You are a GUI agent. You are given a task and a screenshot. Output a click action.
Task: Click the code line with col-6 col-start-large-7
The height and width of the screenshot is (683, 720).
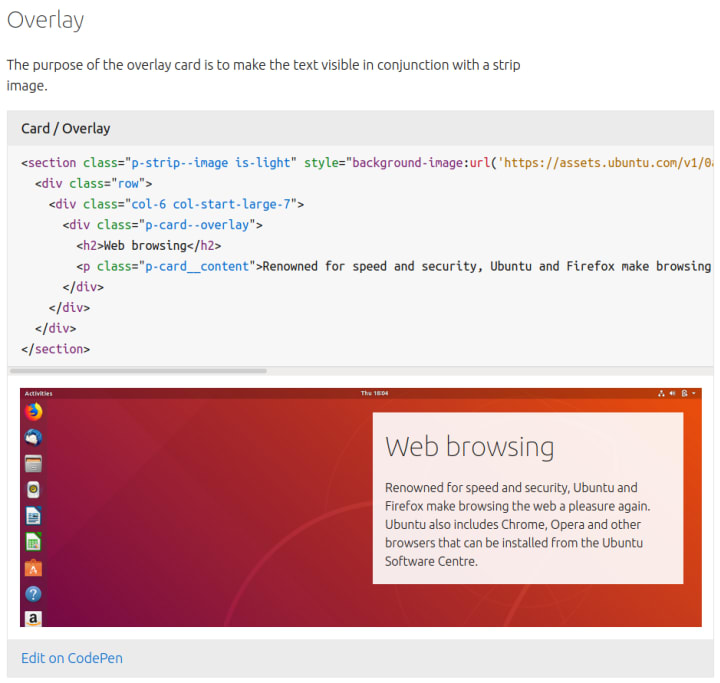176,204
